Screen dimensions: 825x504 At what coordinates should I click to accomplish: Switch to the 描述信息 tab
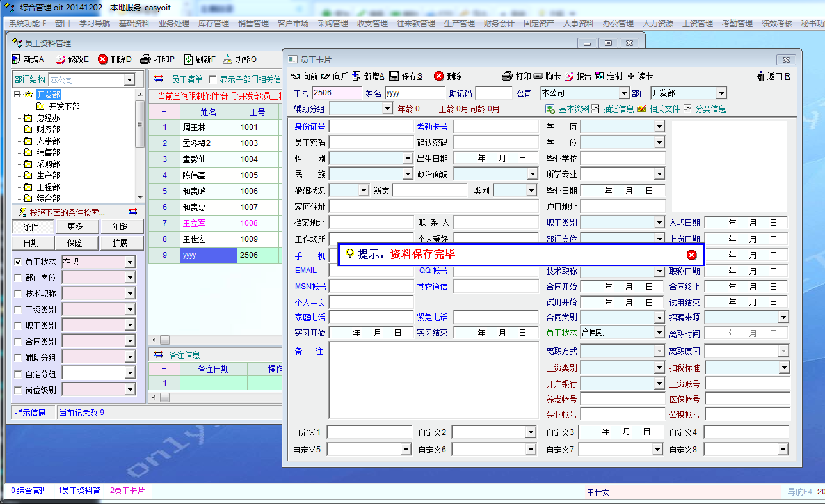613,109
